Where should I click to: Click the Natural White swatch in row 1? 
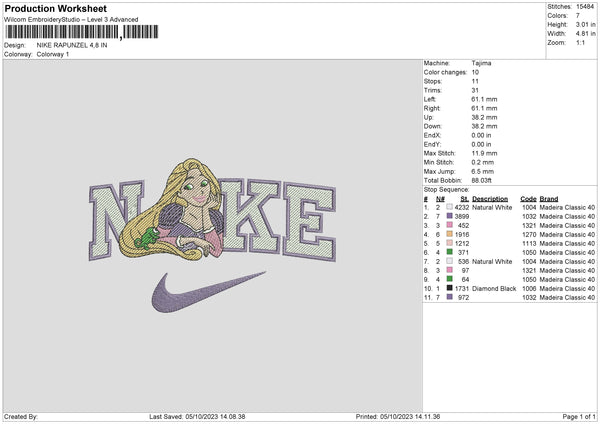pyautogui.click(x=450, y=207)
